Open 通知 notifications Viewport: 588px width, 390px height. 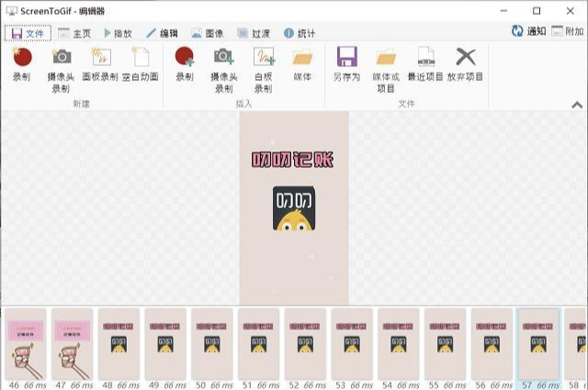click(x=529, y=31)
